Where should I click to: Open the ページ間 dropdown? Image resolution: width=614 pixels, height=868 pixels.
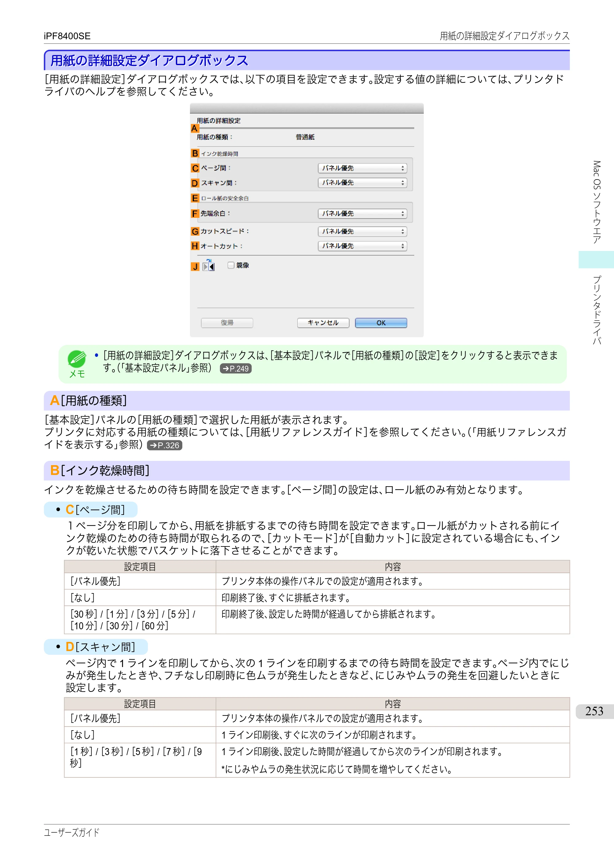(362, 168)
